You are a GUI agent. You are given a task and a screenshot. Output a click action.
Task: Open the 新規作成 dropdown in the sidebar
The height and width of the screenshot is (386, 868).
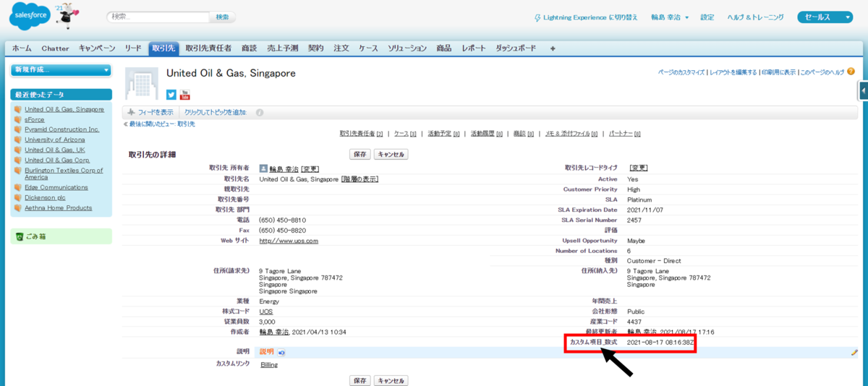click(x=61, y=69)
